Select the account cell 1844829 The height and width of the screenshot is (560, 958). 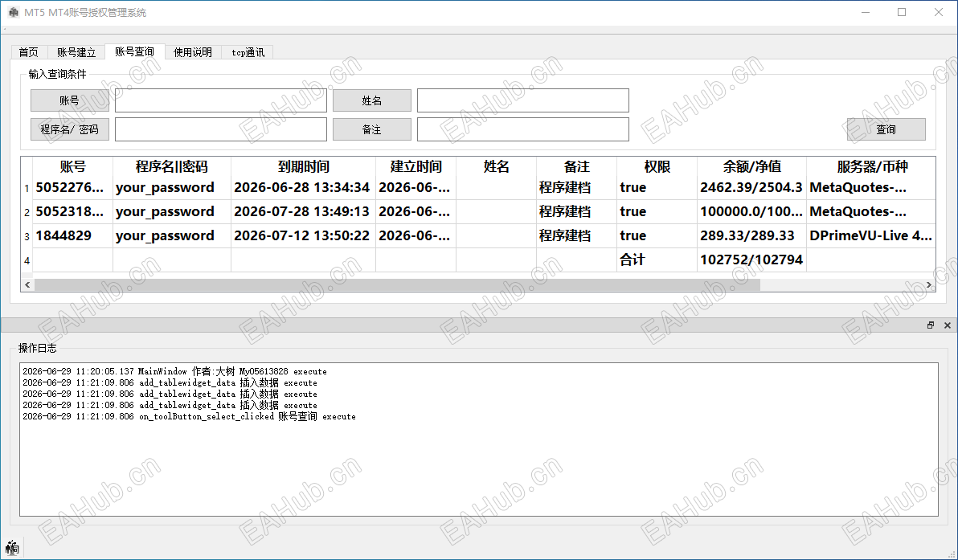pyautogui.click(x=72, y=235)
